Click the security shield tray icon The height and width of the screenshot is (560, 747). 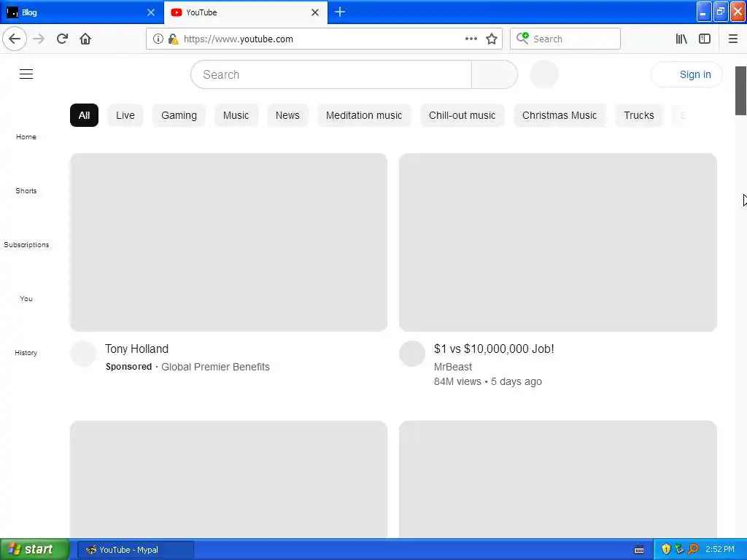point(666,550)
